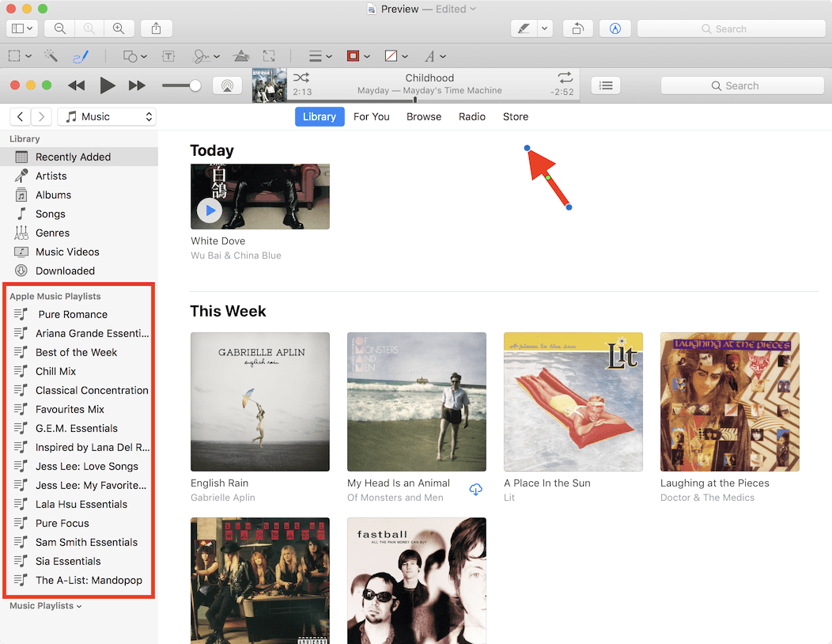The width and height of the screenshot is (832, 644).
Task: Download My Head Is an Animal album
Action: click(475, 490)
